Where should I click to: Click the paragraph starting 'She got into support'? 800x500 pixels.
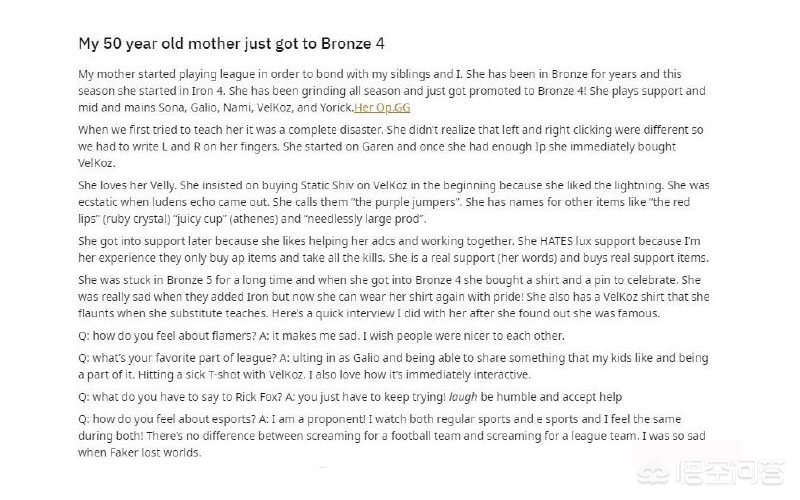click(393, 249)
